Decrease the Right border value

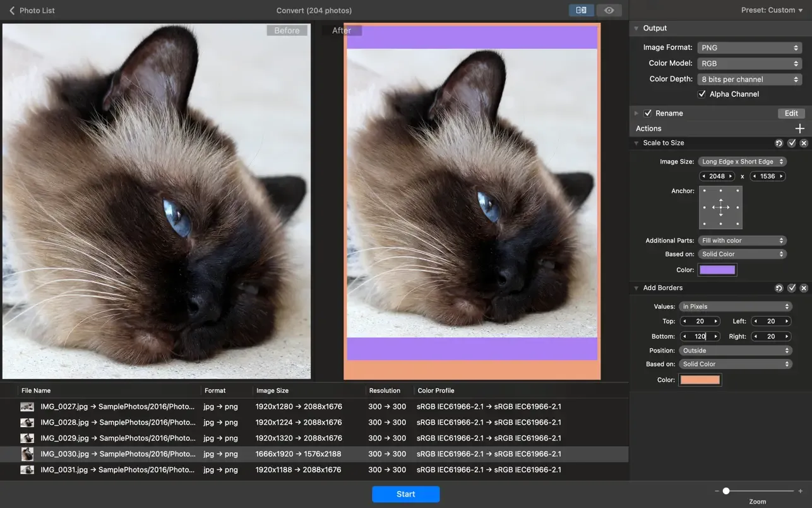click(756, 337)
